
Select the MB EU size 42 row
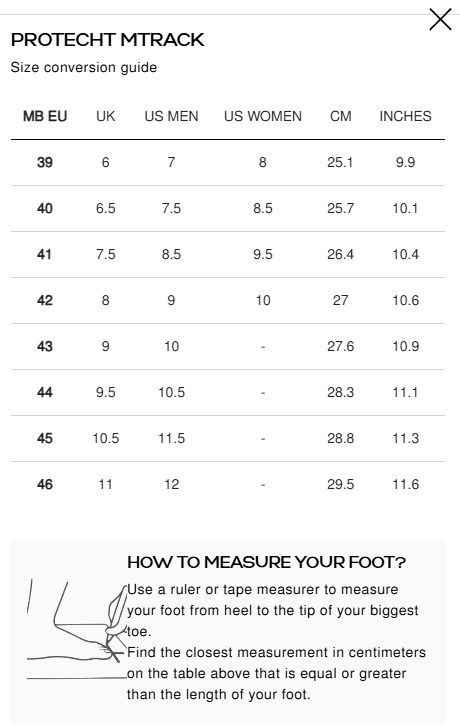click(228, 300)
